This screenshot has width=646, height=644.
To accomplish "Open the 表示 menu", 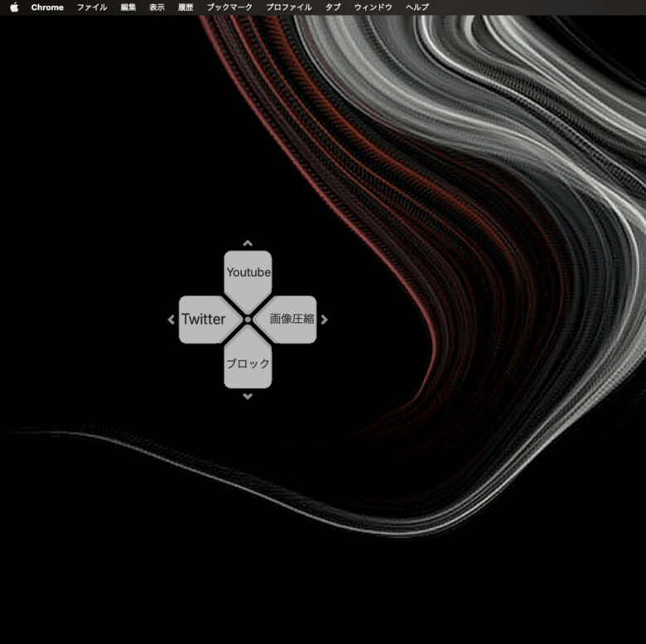I will [x=157, y=7].
